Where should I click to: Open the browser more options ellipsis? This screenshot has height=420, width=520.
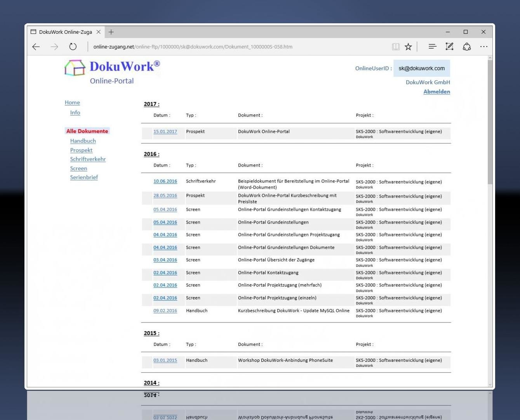483,47
